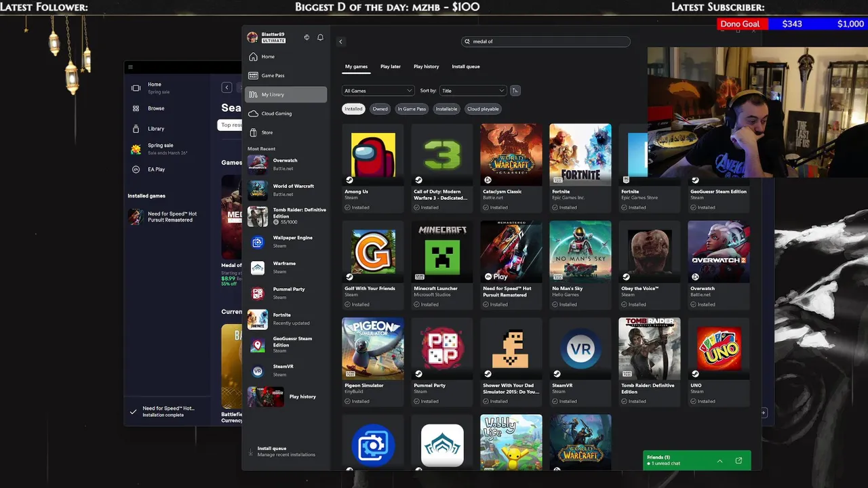This screenshot has width=868, height=488.
Task: Open the Overwatch 2 game tile
Action: pyautogui.click(x=719, y=264)
